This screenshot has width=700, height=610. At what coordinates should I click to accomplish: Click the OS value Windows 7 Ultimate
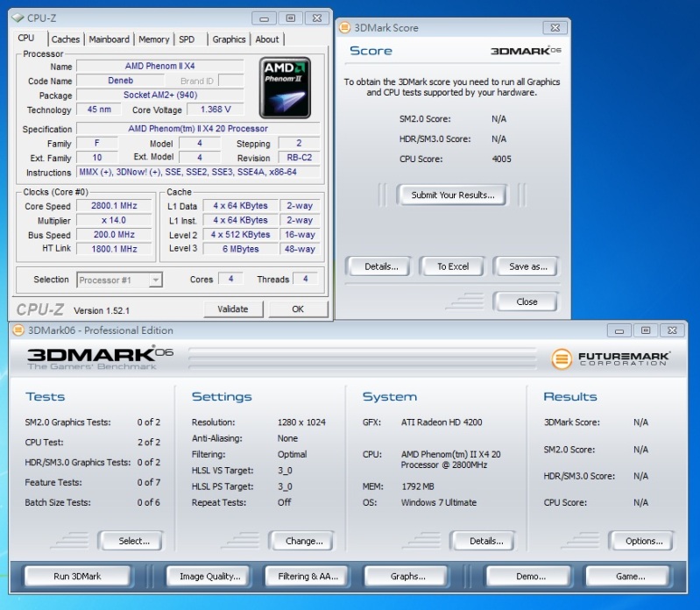pos(438,502)
